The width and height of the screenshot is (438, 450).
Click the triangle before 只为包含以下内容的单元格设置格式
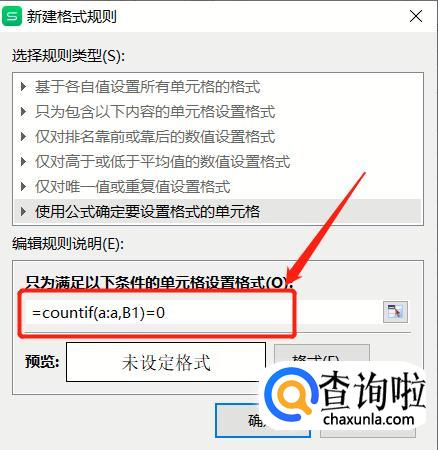pyautogui.click(x=23, y=111)
